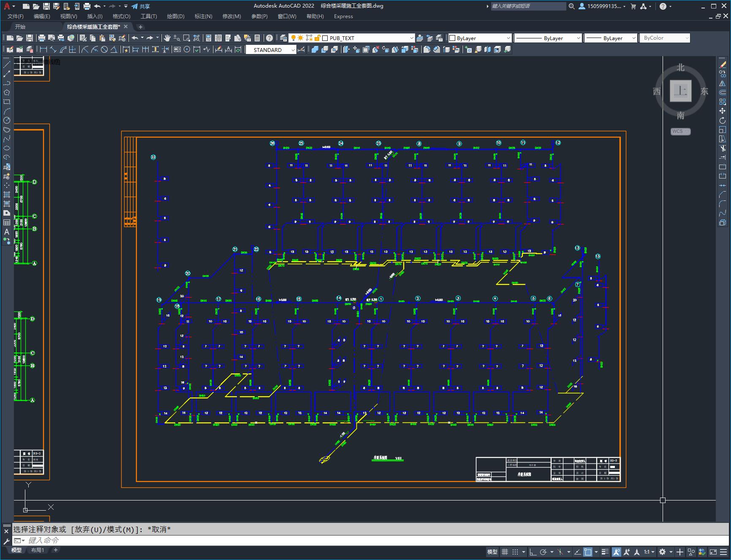Click the Pan hand tool icon

pyautogui.click(x=167, y=38)
